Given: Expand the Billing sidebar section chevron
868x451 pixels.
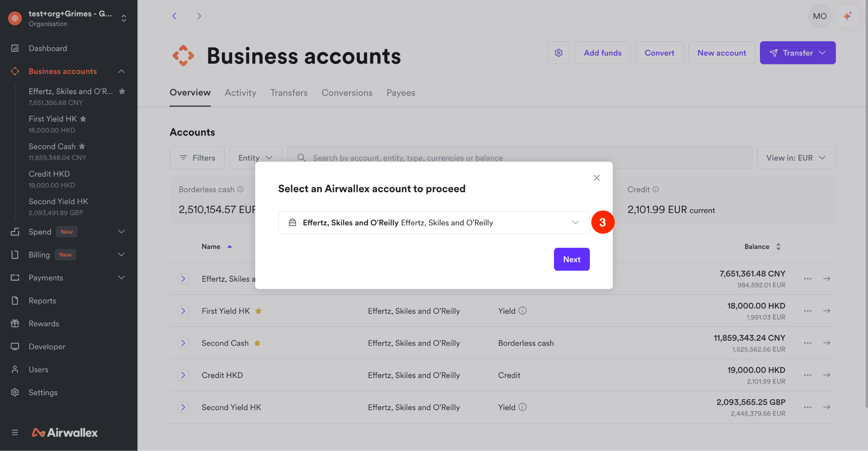Looking at the screenshot, I should tap(121, 255).
